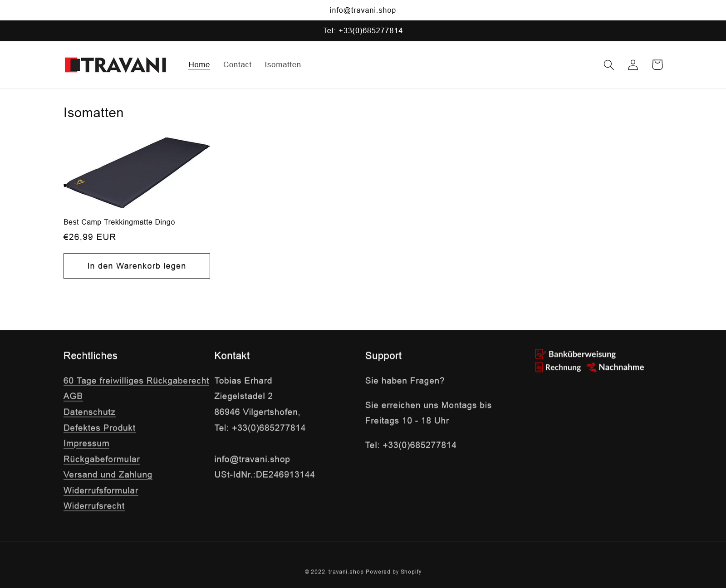Open the Trekkingmatte Dingo product image
This screenshot has width=726, height=588.
(137, 172)
